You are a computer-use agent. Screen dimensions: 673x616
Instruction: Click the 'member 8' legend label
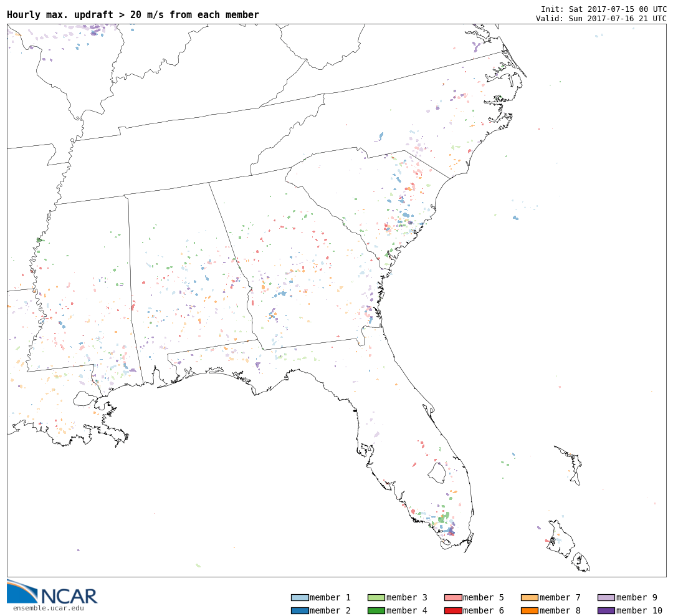point(560,610)
